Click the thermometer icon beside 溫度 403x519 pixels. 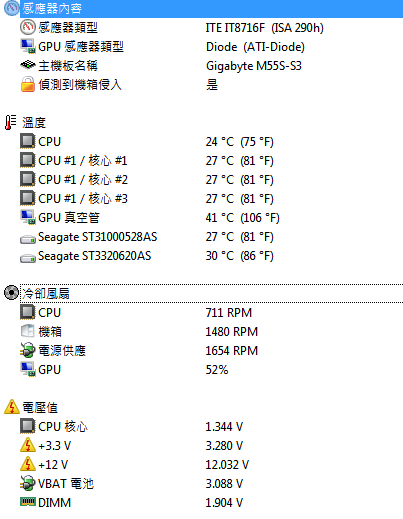(11, 122)
